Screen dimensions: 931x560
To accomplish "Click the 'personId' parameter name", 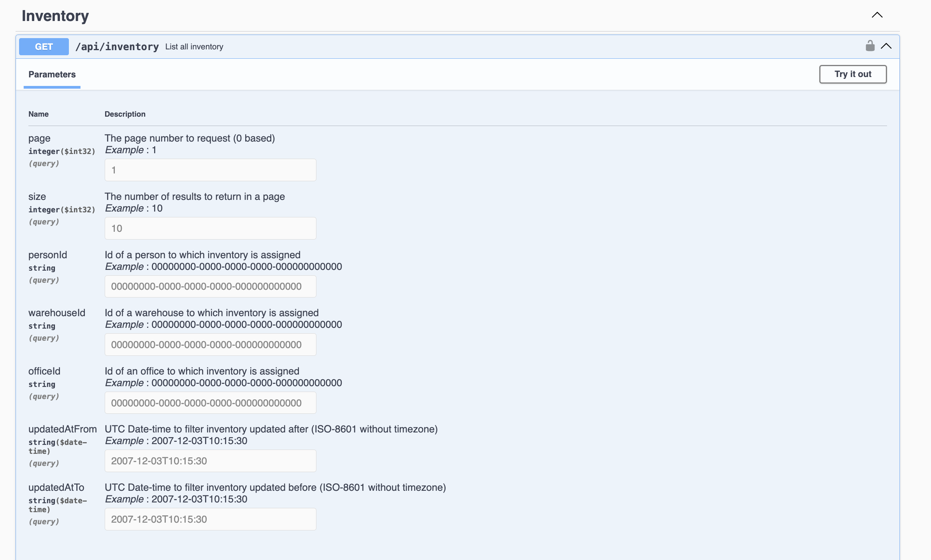I will (x=47, y=255).
